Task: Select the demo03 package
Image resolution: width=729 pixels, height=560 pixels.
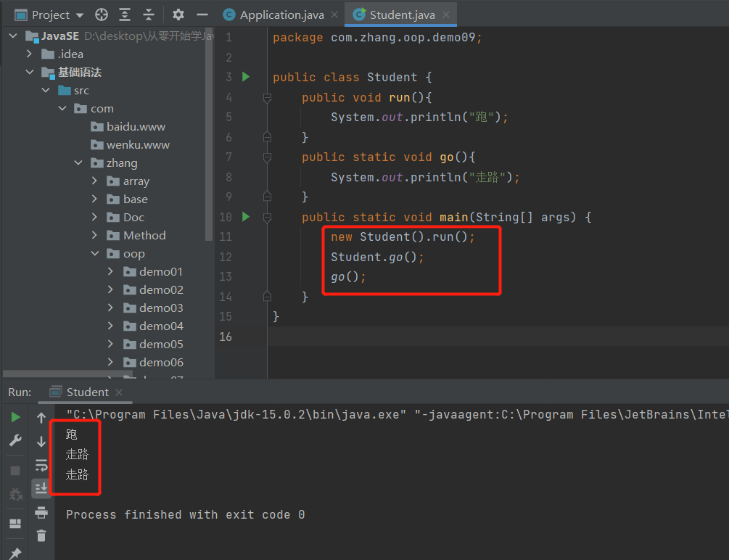Action: (153, 308)
